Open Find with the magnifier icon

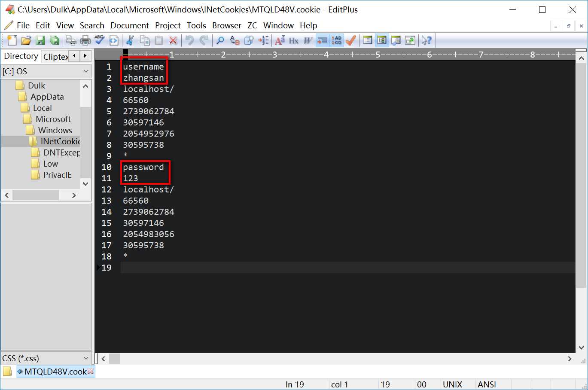(x=220, y=40)
